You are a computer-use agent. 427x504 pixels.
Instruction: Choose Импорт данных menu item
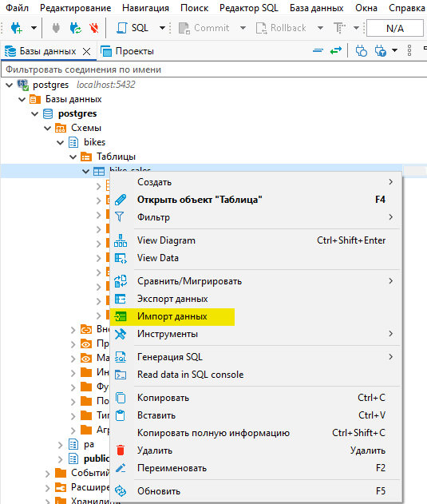click(x=255, y=316)
